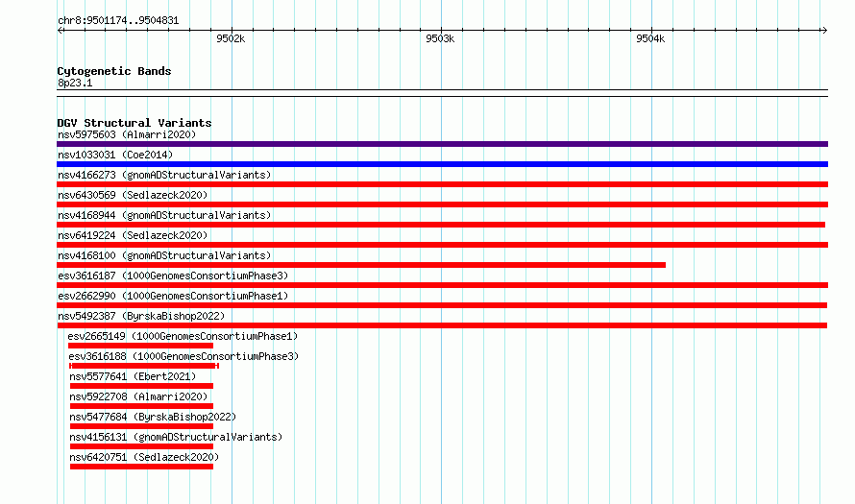This screenshot has width=855, height=504.
Task: Click the red bar under esv2662990
Action: [x=442, y=305]
